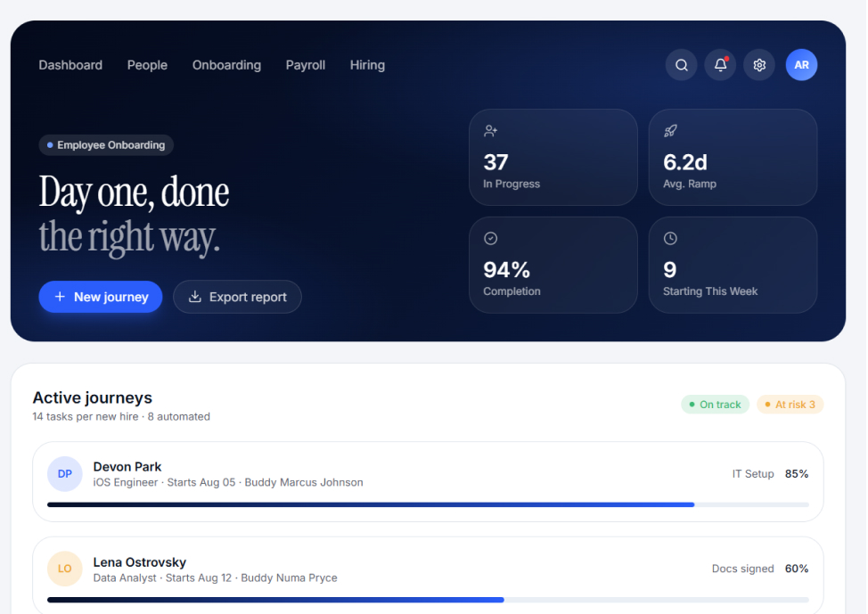Open notifications bell
The image size is (868, 614).
pyautogui.click(x=720, y=65)
